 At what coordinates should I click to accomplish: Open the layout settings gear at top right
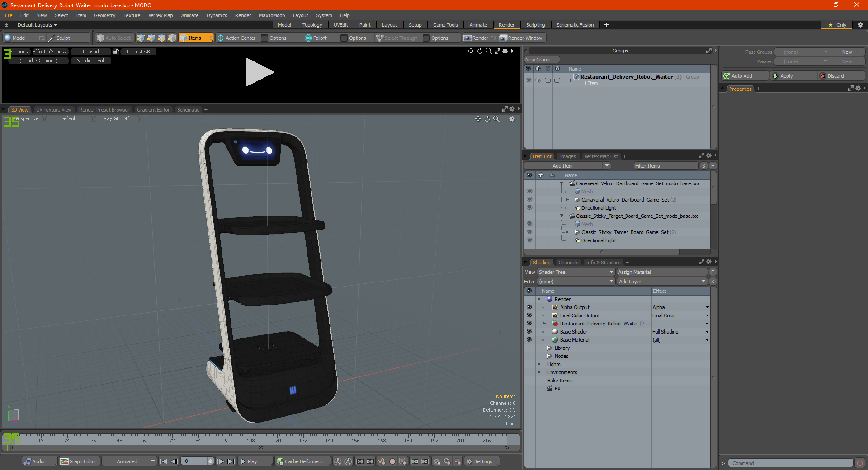[860, 25]
